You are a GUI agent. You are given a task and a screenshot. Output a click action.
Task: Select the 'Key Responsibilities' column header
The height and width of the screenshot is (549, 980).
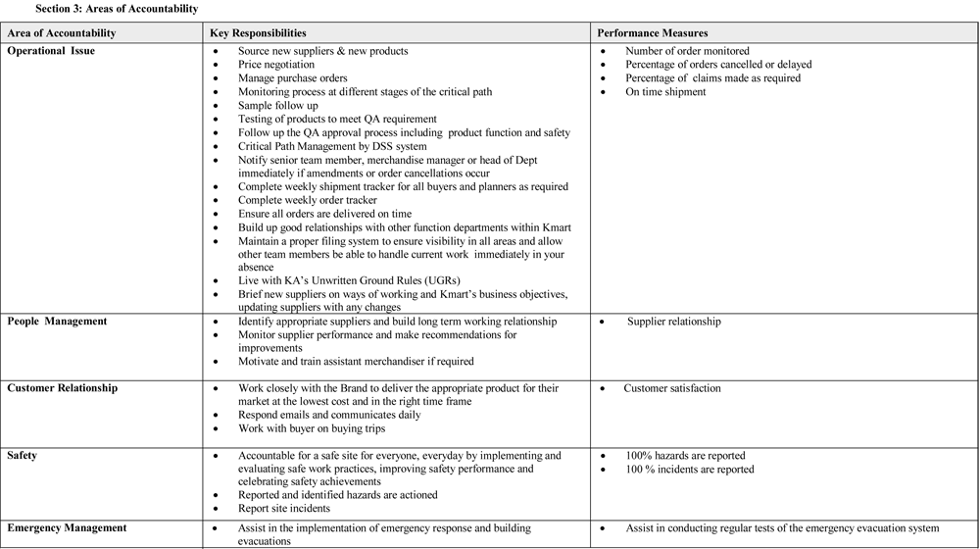click(258, 33)
